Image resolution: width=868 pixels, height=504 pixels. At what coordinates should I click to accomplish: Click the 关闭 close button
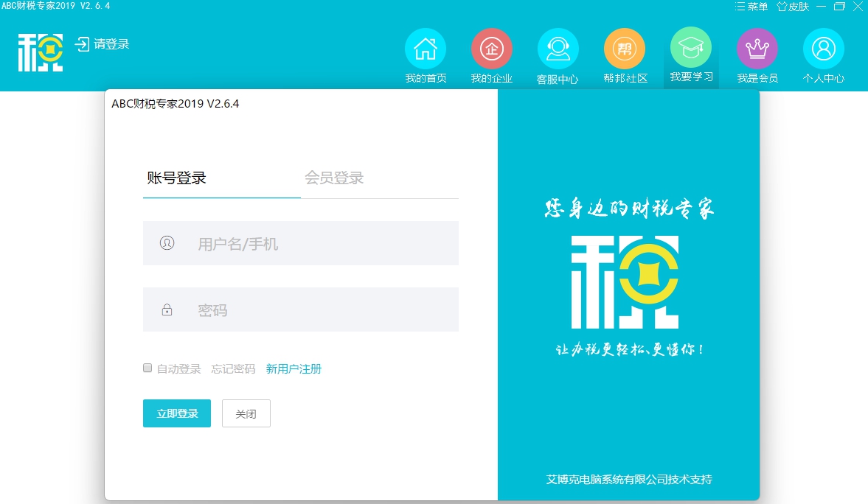click(x=246, y=413)
